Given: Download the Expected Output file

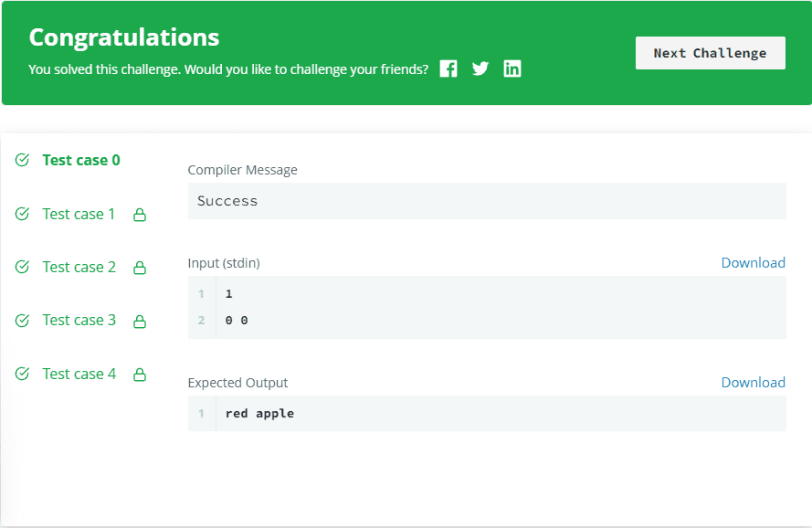Looking at the screenshot, I should [x=753, y=383].
